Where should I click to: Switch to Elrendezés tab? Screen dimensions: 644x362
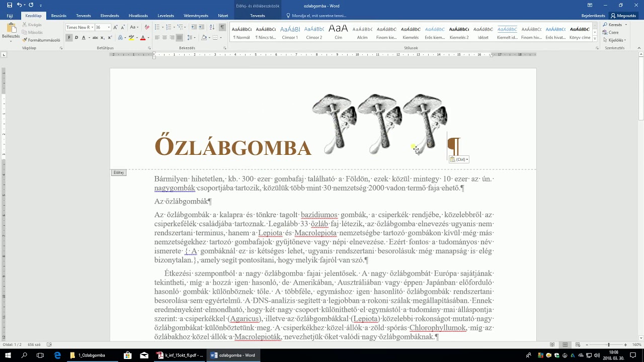point(110,16)
